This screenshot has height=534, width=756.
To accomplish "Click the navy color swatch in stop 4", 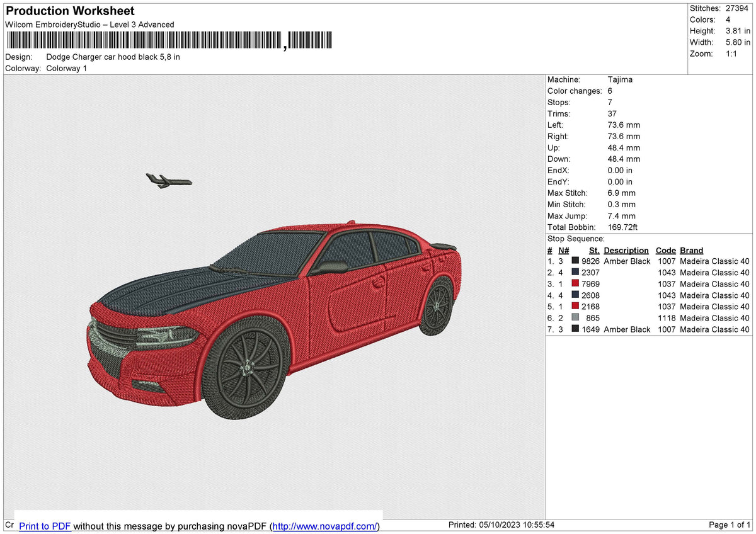I will tap(575, 295).
